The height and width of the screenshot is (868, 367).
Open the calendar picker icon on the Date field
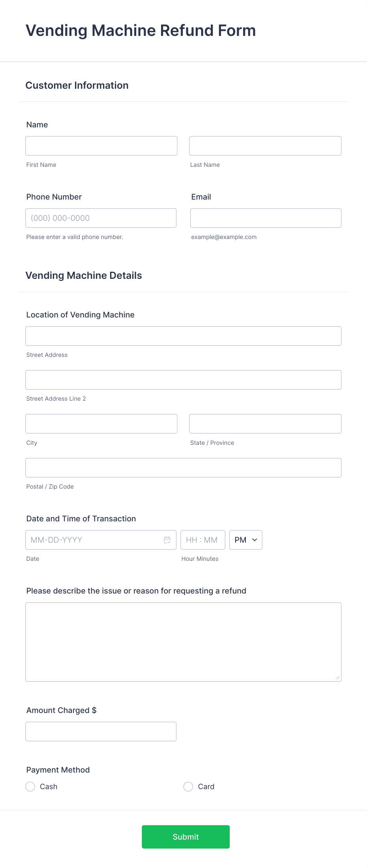[x=167, y=539]
